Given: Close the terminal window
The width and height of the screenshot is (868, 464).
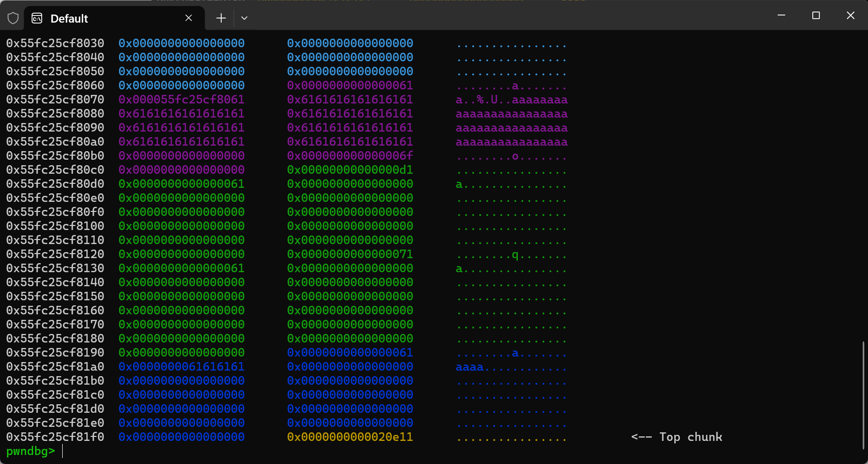Looking at the screenshot, I should pos(850,16).
